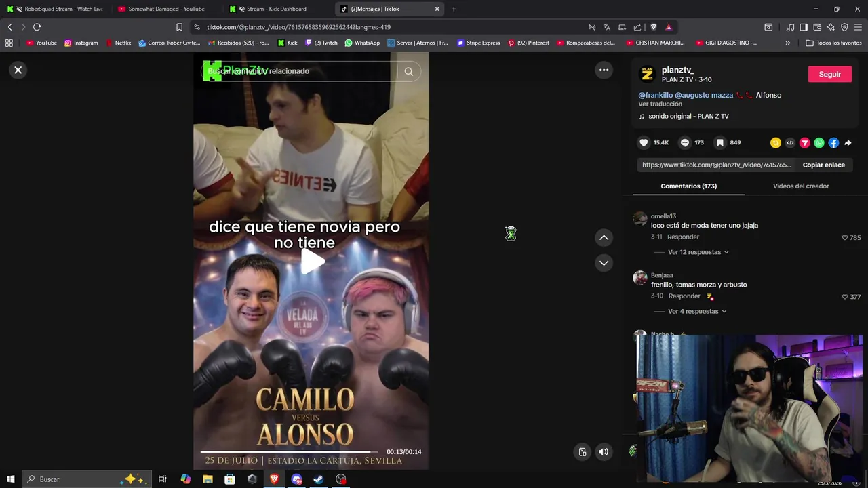Open the Windows Start menu
Image resolution: width=868 pixels, height=488 pixels.
pos(10,479)
